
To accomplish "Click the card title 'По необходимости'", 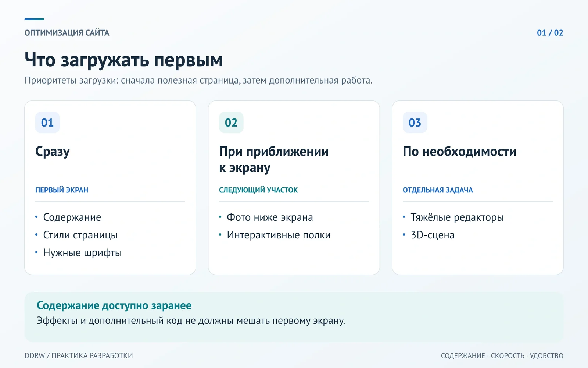I will 459,151.
